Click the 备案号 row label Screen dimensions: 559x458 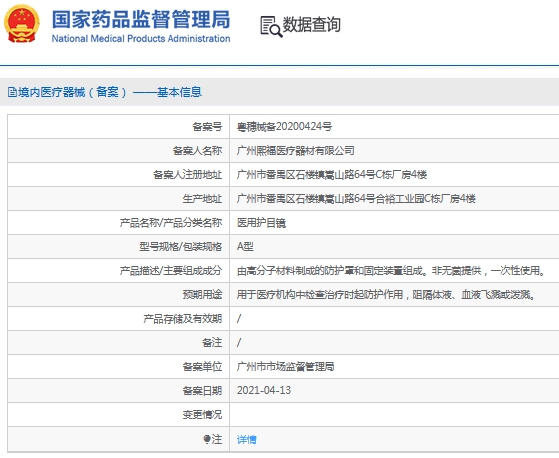(x=207, y=127)
